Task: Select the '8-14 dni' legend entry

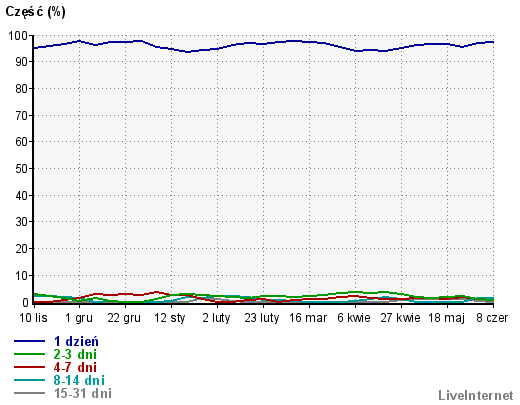Action: coord(79,380)
